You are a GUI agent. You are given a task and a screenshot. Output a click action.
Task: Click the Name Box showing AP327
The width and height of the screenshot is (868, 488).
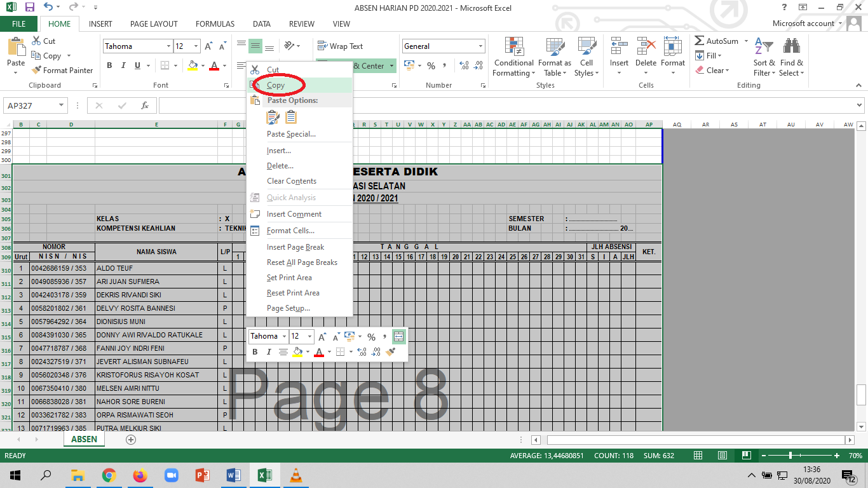[x=32, y=105]
